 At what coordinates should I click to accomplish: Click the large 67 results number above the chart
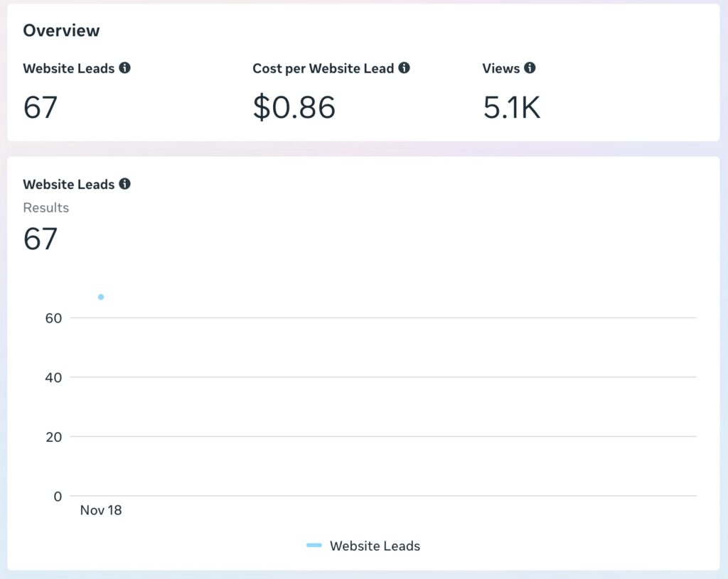pos(41,239)
